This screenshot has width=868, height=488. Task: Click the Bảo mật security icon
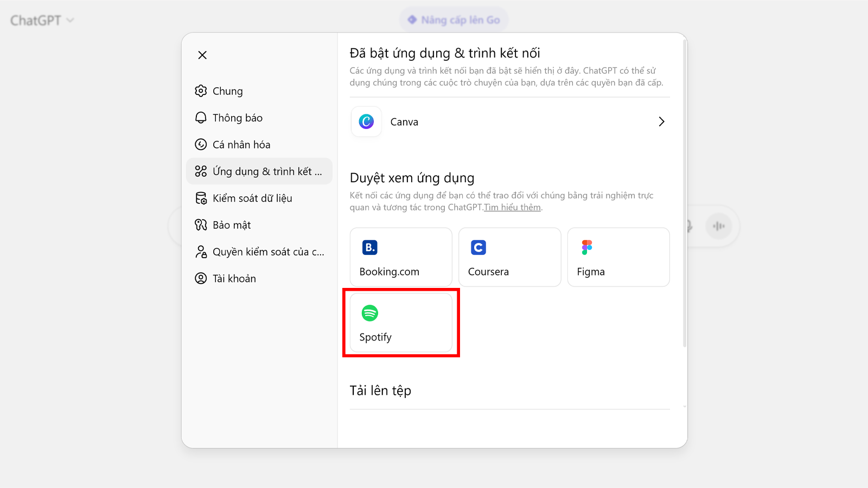pyautogui.click(x=201, y=225)
